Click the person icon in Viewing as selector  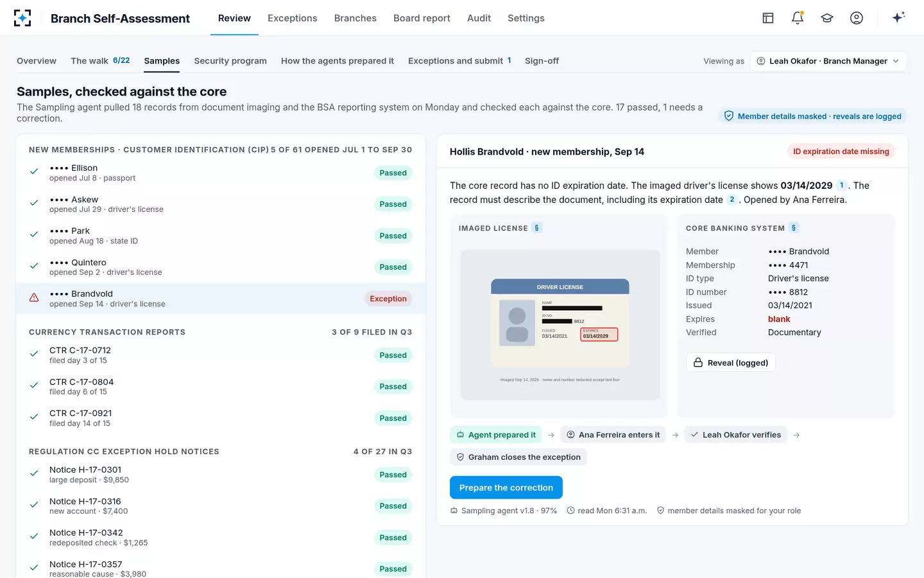761,61
